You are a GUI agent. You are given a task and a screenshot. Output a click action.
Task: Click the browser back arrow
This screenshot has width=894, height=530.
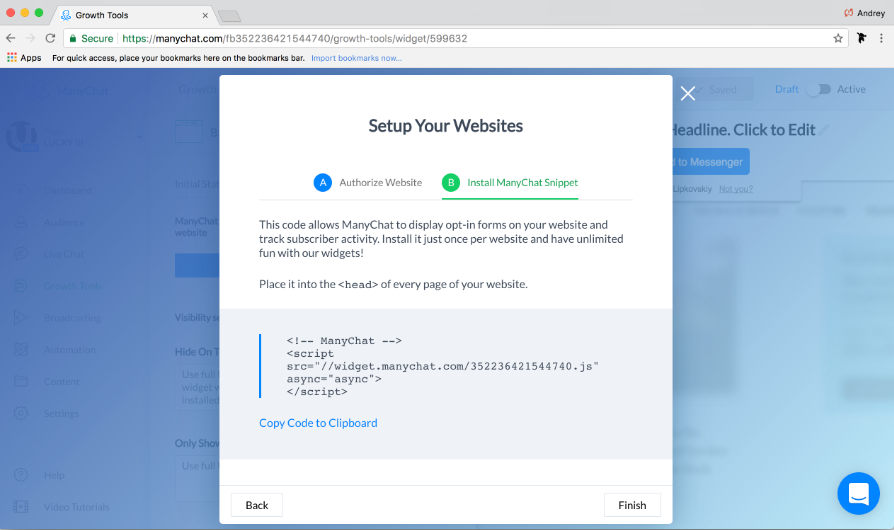[11, 38]
